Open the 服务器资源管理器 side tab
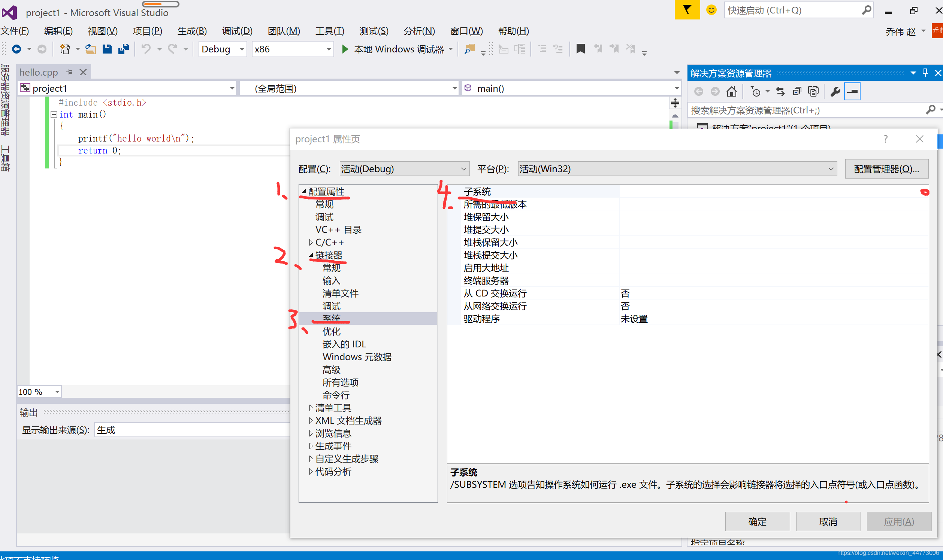The height and width of the screenshot is (560, 943). [5, 100]
